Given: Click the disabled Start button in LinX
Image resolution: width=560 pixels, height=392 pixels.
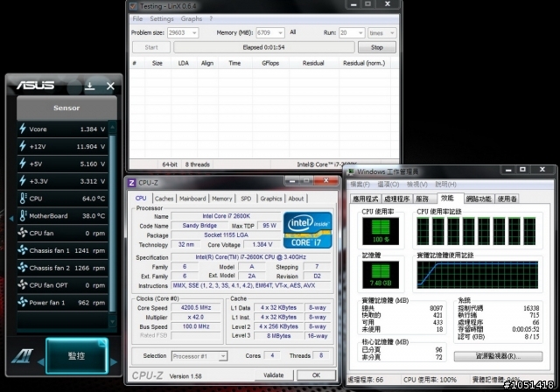Looking at the screenshot, I should click(x=151, y=47).
